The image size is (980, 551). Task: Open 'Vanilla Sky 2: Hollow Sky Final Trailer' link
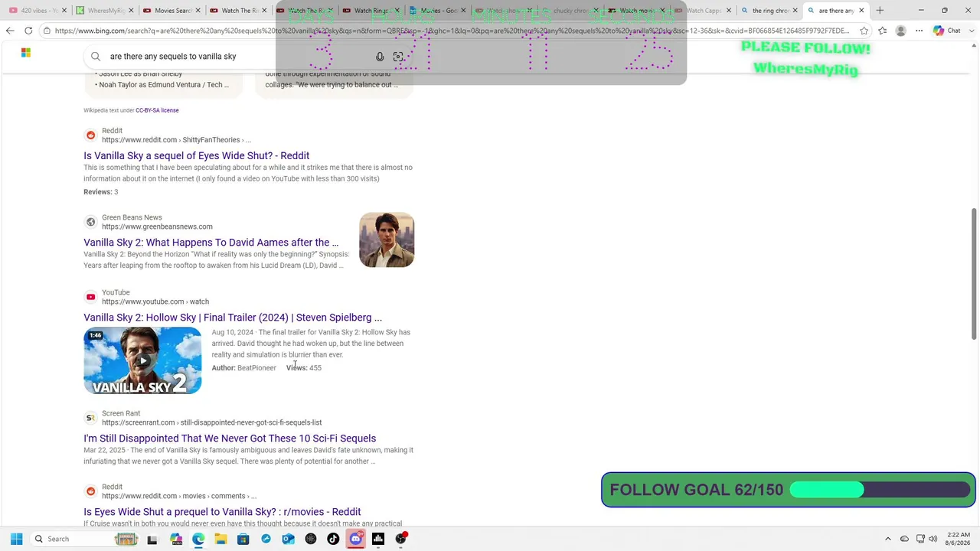pos(233,318)
